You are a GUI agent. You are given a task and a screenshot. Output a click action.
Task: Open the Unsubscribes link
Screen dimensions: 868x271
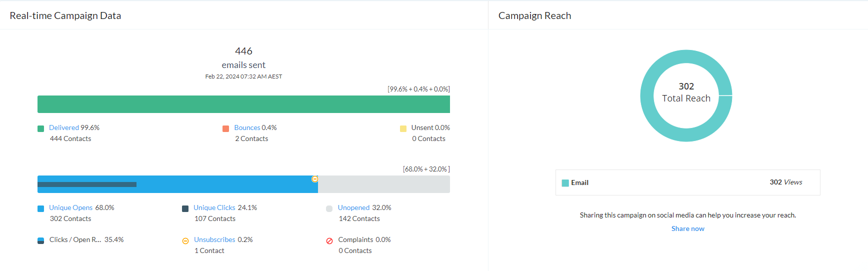pyautogui.click(x=214, y=240)
